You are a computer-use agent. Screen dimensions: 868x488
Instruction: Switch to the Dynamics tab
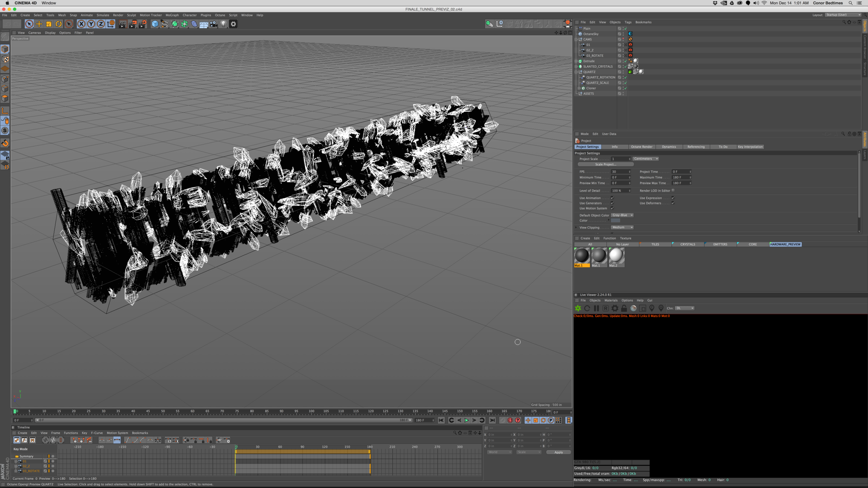pyautogui.click(x=669, y=147)
